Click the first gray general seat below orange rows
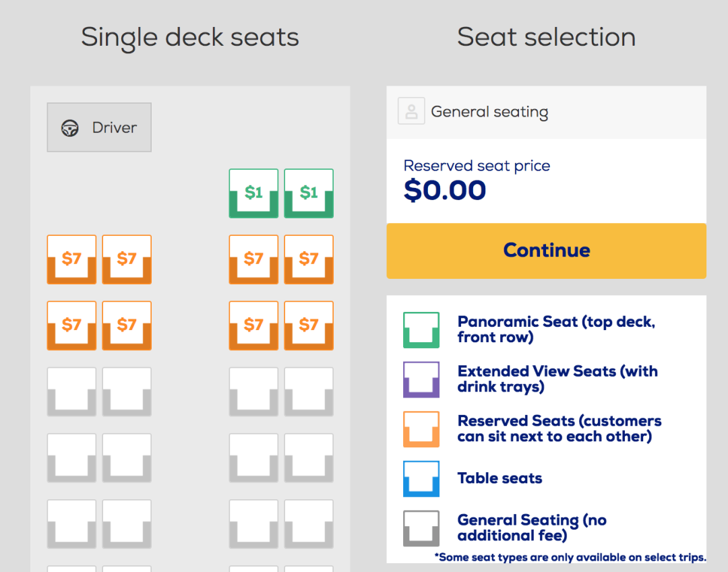 pos(71,391)
